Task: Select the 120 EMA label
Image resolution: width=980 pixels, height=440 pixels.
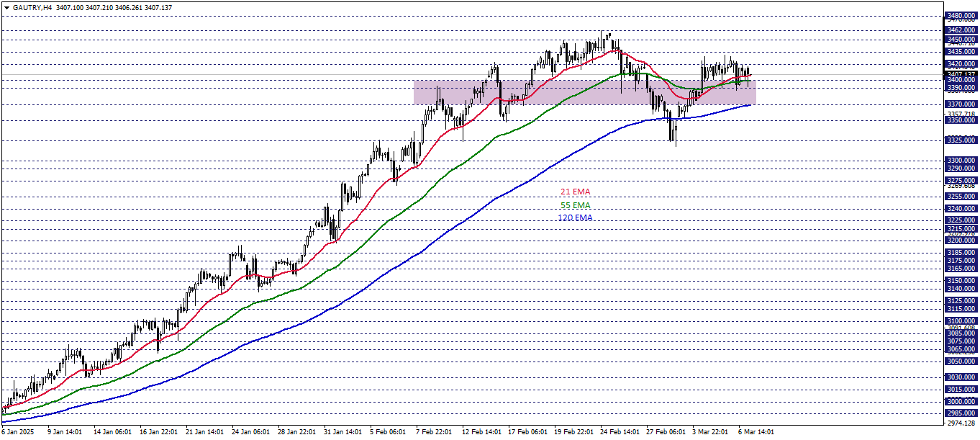Action: click(x=575, y=217)
